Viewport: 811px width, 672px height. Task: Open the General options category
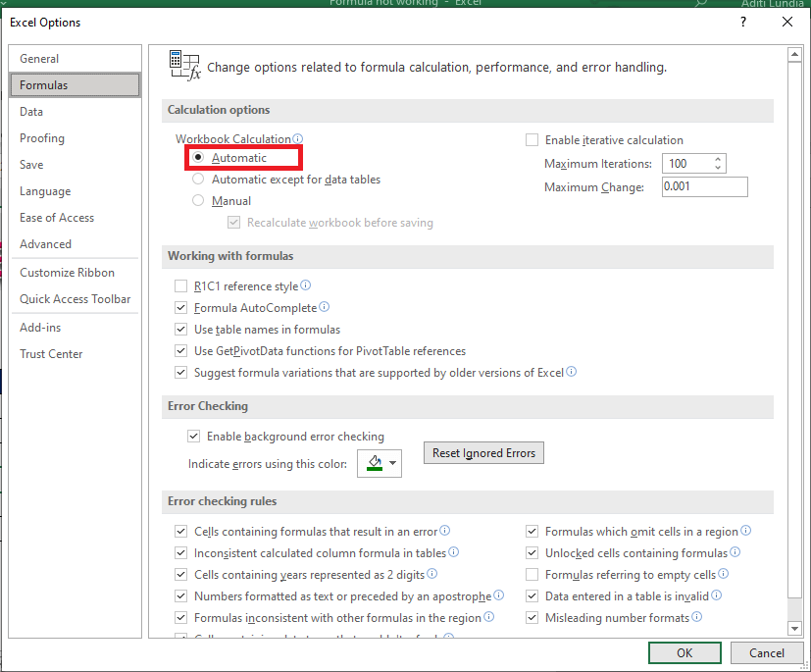[x=75, y=59]
